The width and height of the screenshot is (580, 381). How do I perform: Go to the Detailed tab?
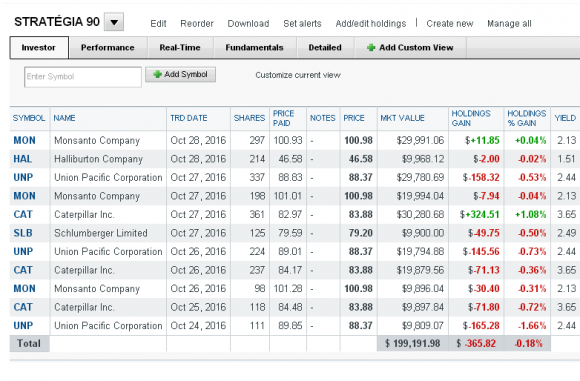pyautogui.click(x=325, y=47)
